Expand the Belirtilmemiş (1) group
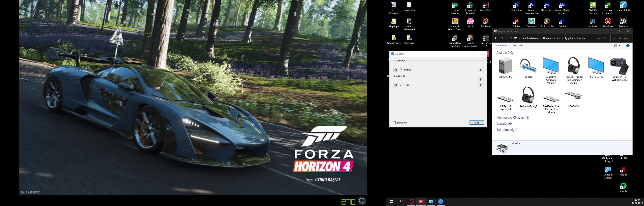 click(x=495, y=130)
